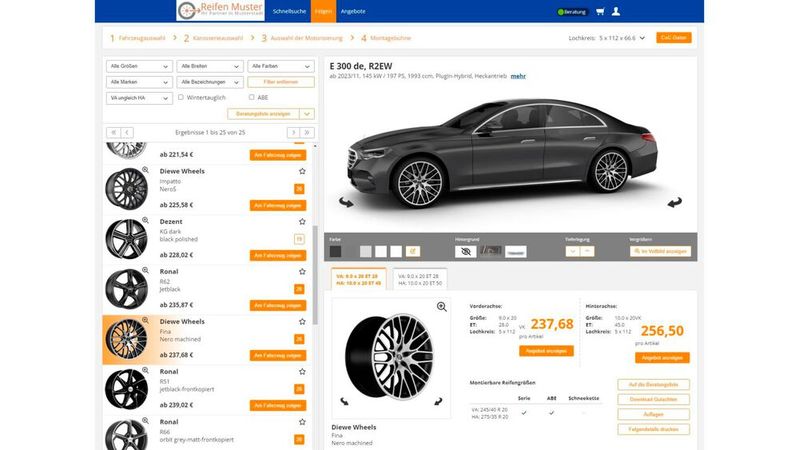This screenshot has width=799, height=450.
Task: Magnify the Ronal R51 thumbnail
Action: (x=145, y=370)
